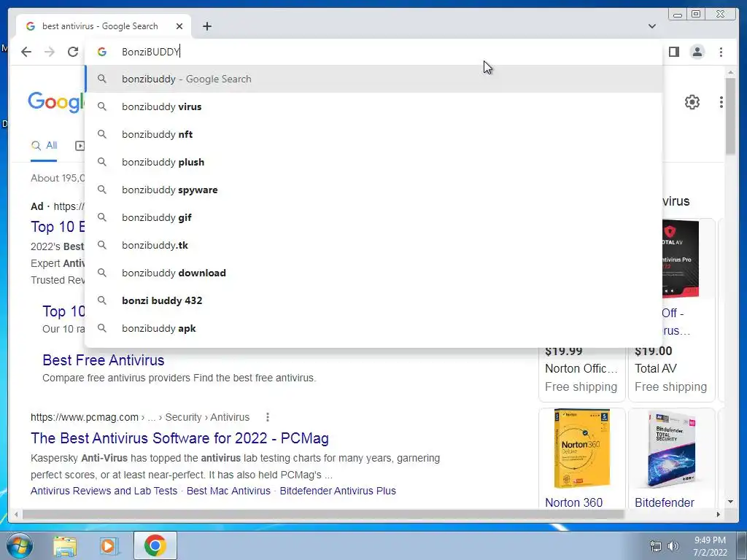Open the Google apps menu dots
The height and width of the screenshot is (560, 747).
click(721, 102)
